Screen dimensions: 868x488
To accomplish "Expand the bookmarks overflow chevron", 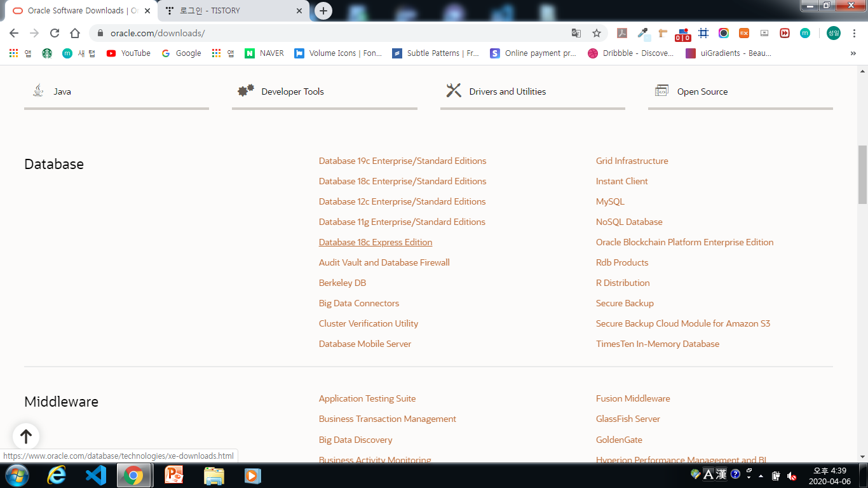I will [853, 53].
